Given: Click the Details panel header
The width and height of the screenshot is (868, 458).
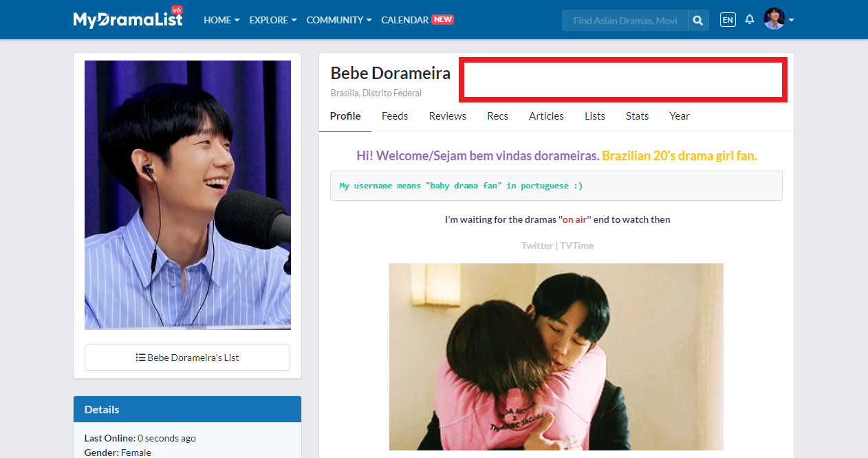Looking at the screenshot, I should tap(187, 409).
